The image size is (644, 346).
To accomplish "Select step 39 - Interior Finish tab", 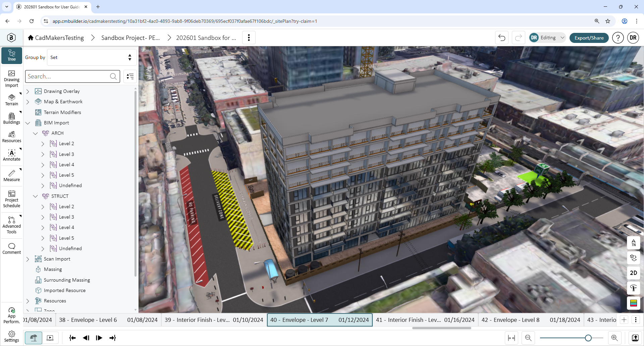I will 214,320.
